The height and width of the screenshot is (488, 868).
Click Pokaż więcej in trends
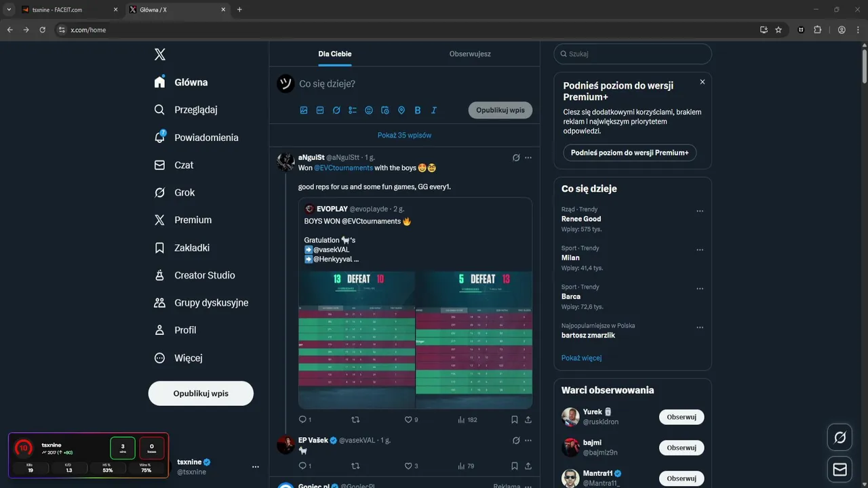(581, 358)
